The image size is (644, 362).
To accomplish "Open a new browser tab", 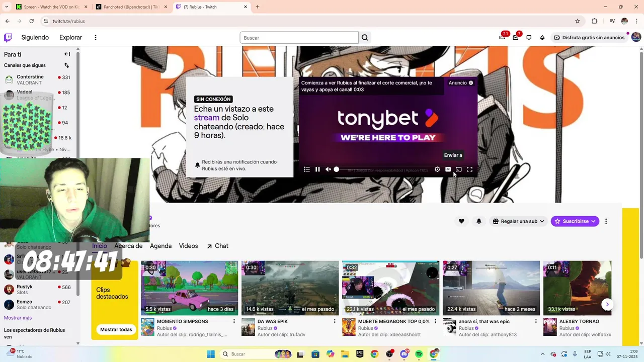I will (258, 7).
